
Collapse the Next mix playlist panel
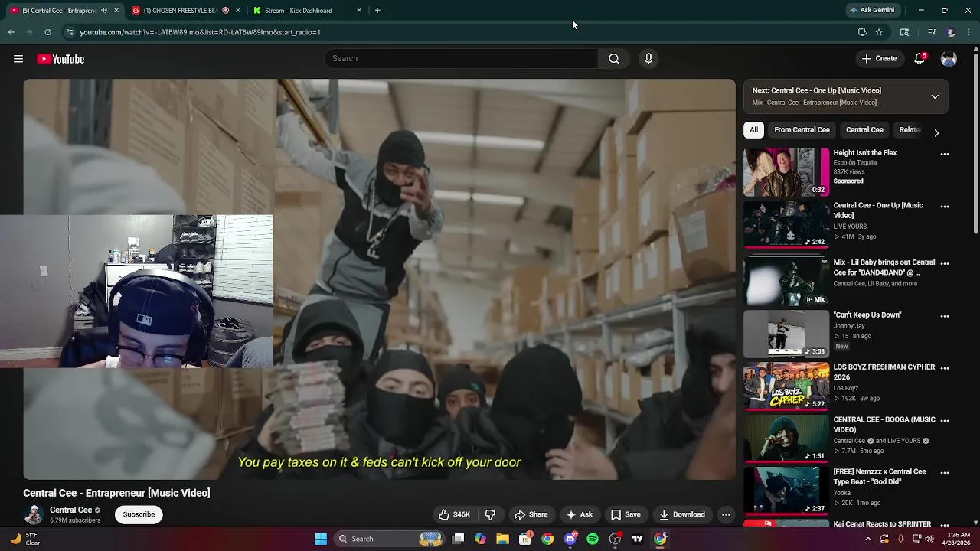(935, 96)
